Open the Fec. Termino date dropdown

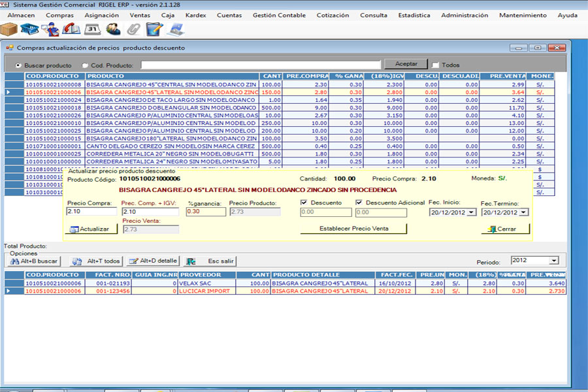(523, 212)
